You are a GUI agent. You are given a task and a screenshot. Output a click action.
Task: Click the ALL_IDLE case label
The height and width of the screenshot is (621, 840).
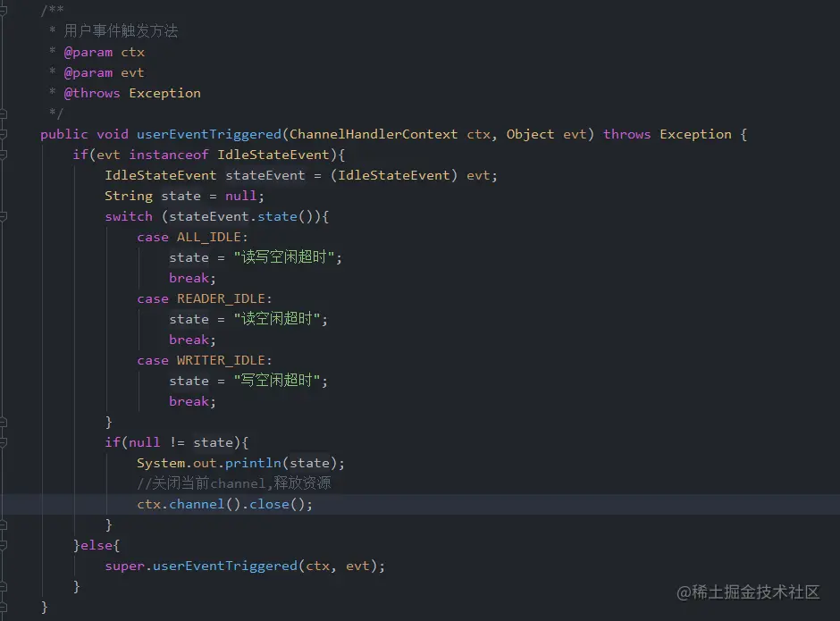(209, 238)
